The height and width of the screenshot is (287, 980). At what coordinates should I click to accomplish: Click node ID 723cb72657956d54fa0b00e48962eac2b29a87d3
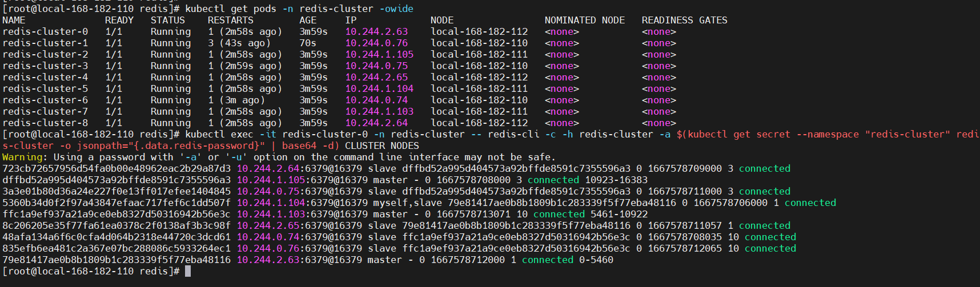pyautogui.click(x=117, y=168)
